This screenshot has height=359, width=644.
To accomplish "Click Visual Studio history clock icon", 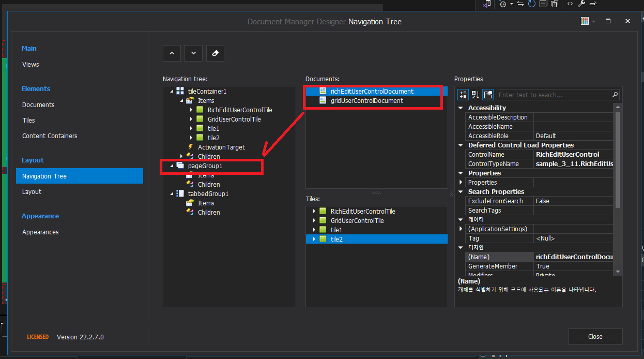I will point(502,4).
